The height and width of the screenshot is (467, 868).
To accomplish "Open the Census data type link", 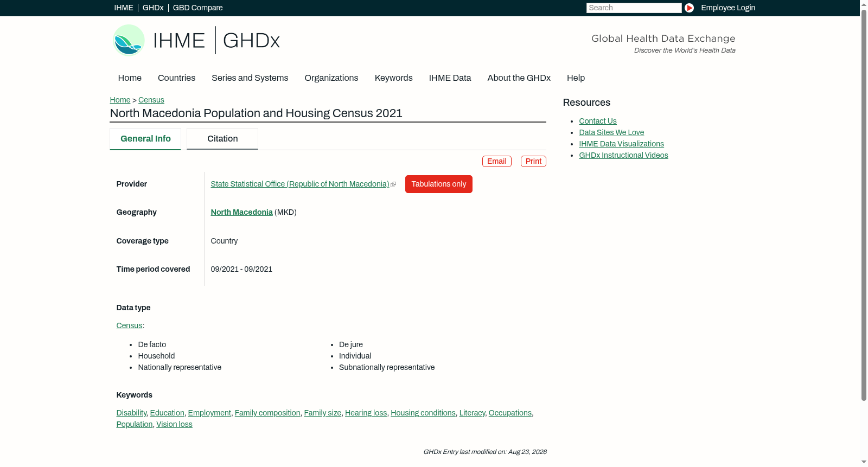I will 129,325.
